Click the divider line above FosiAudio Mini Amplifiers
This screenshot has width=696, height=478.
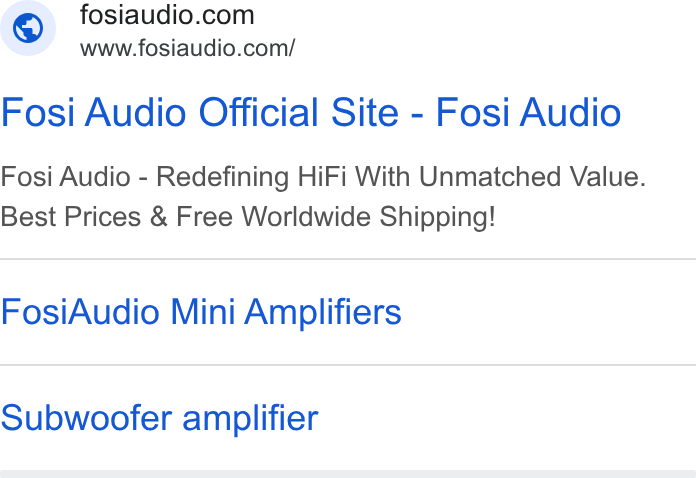click(348, 258)
